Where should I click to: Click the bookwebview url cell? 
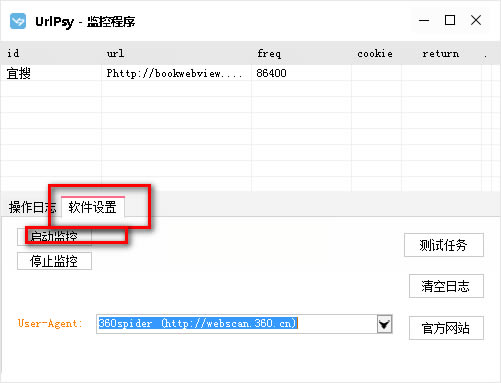coord(177,73)
